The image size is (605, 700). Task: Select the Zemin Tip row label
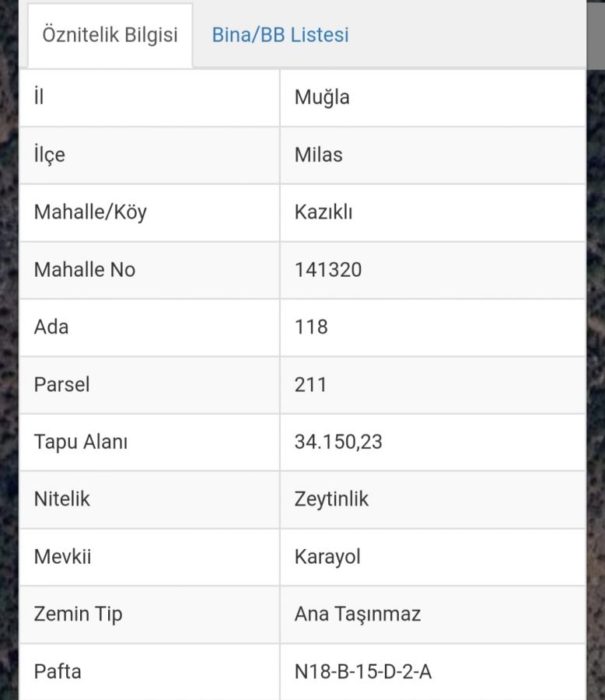click(x=78, y=614)
